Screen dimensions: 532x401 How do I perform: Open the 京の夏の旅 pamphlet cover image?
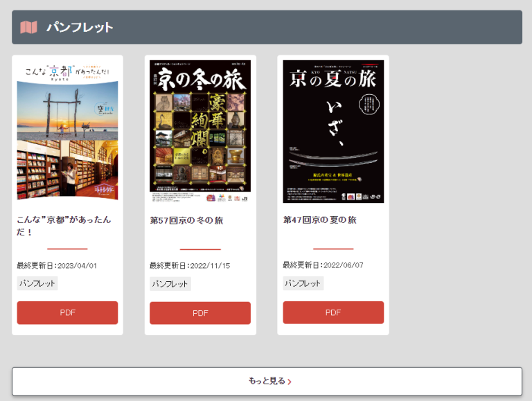coord(333,130)
